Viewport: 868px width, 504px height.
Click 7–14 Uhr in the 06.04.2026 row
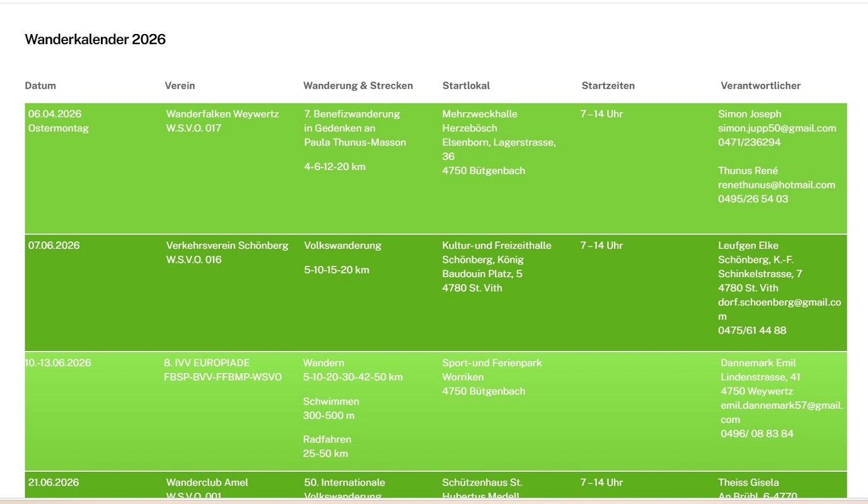click(x=601, y=114)
